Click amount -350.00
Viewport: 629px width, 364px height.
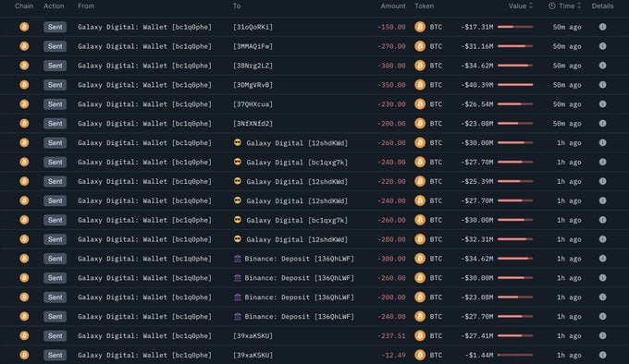point(391,84)
